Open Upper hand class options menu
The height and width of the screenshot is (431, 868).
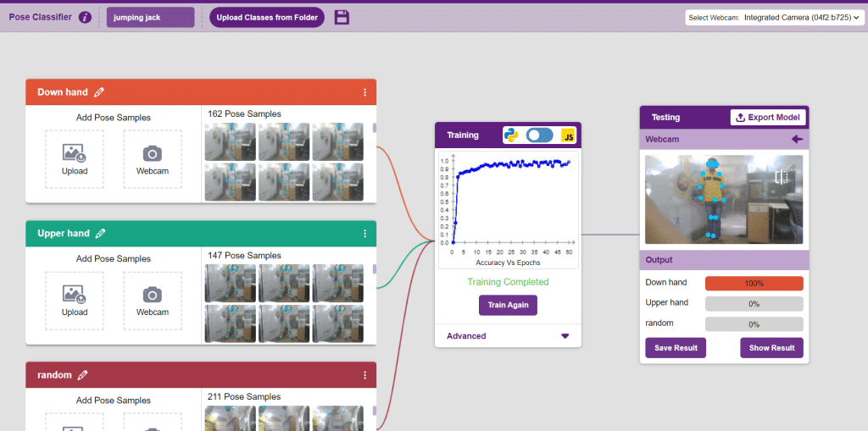pos(365,234)
